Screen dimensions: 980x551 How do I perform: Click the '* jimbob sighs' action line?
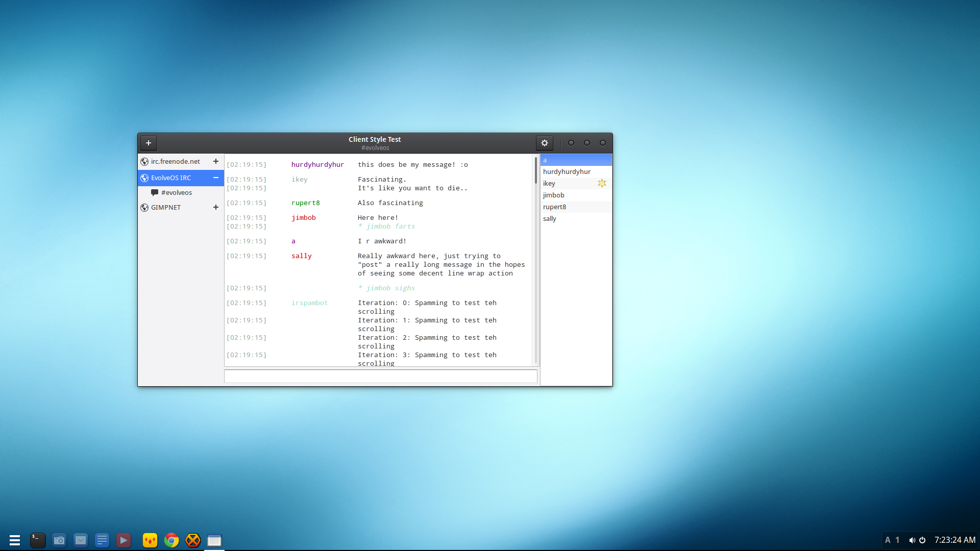pos(386,288)
